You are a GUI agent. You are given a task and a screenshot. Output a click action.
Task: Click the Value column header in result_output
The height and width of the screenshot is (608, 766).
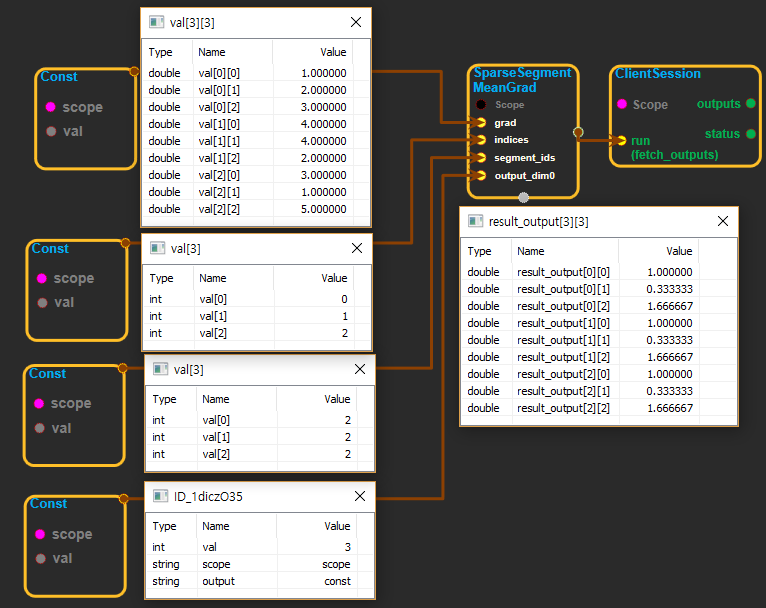pyautogui.click(x=679, y=252)
